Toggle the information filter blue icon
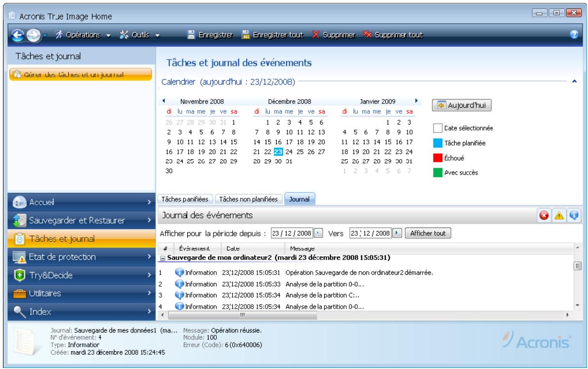Image resolution: width=588 pixels, height=369 pixels. pyautogui.click(x=574, y=216)
